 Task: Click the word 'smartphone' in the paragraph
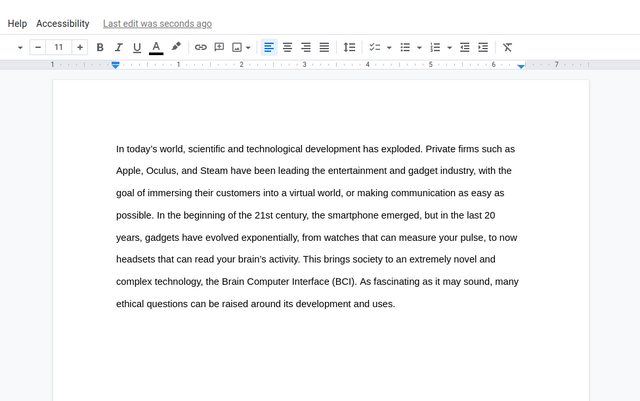click(353, 215)
